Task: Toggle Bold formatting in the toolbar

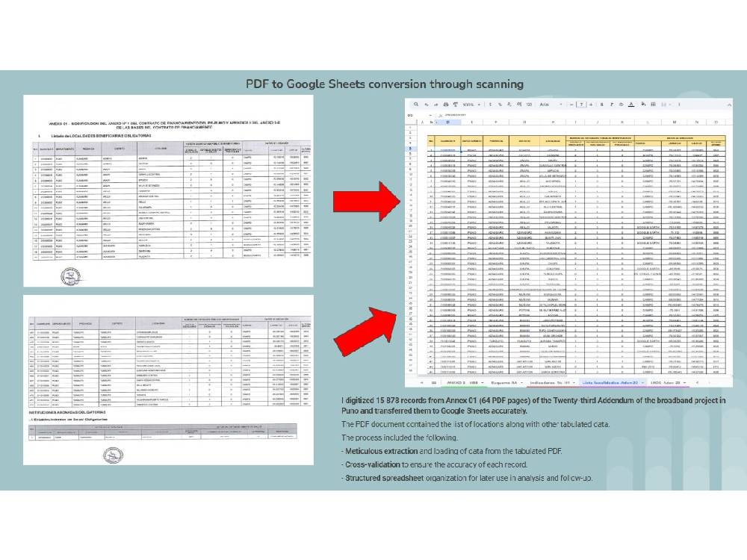Action: (x=601, y=105)
